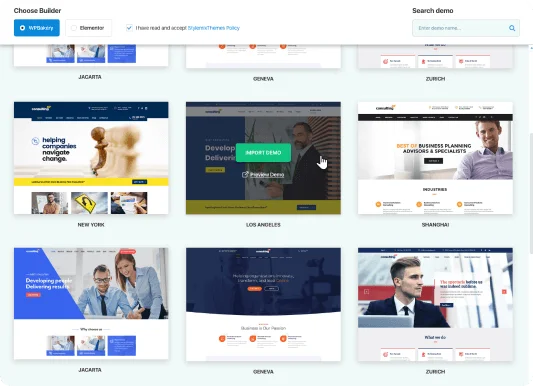Select the WPBakery builder radio option
Image resolution: width=533 pixels, height=386 pixels.
pos(37,28)
